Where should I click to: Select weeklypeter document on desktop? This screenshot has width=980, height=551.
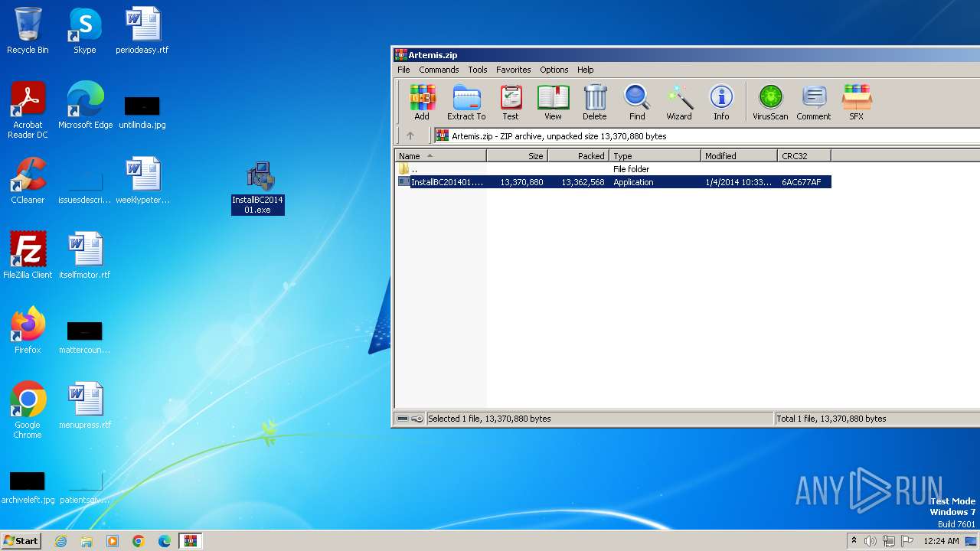point(142,181)
